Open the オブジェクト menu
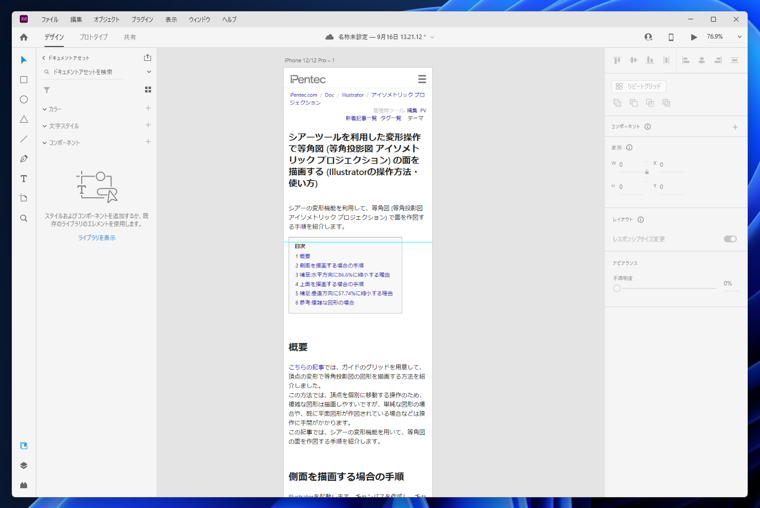The image size is (760, 508). pyautogui.click(x=107, y=19)
